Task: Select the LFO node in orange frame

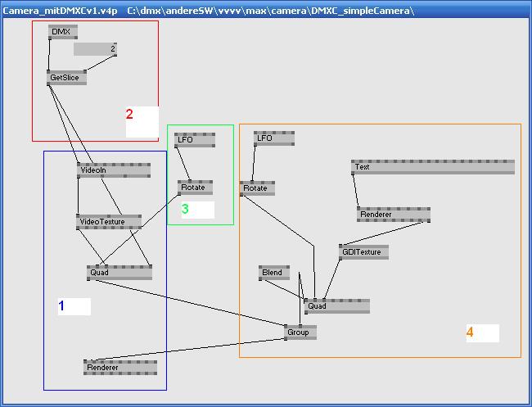Action: point(273,138)
